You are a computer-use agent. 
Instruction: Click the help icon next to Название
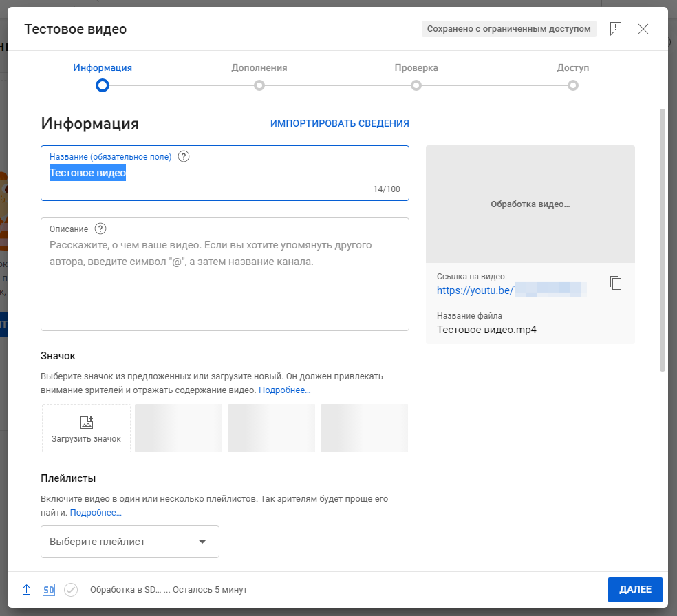(184, 156)
